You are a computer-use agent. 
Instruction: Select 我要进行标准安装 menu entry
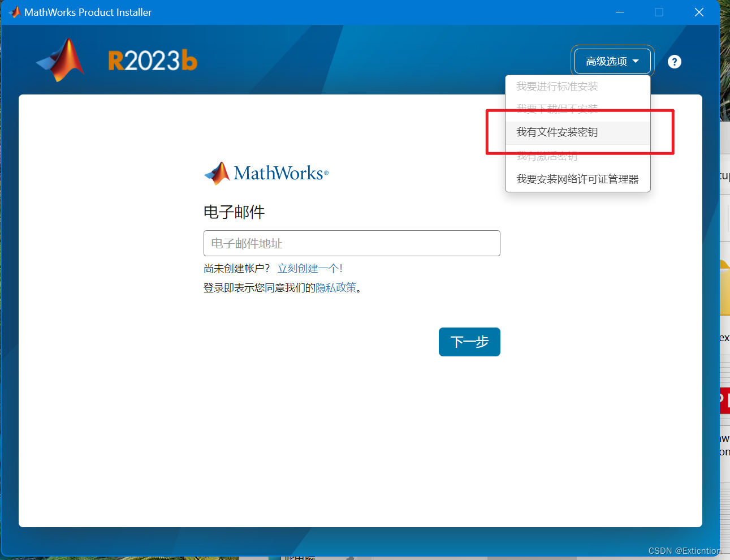pos(577,87)
